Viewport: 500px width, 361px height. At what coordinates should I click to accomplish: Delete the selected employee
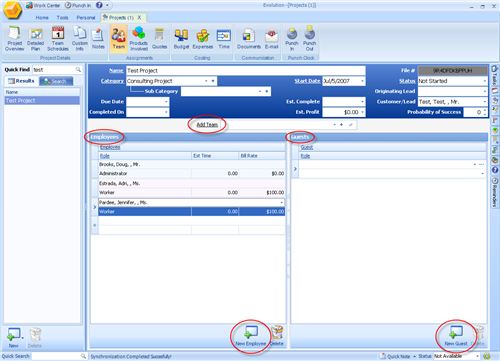click(x=277, y=336)
